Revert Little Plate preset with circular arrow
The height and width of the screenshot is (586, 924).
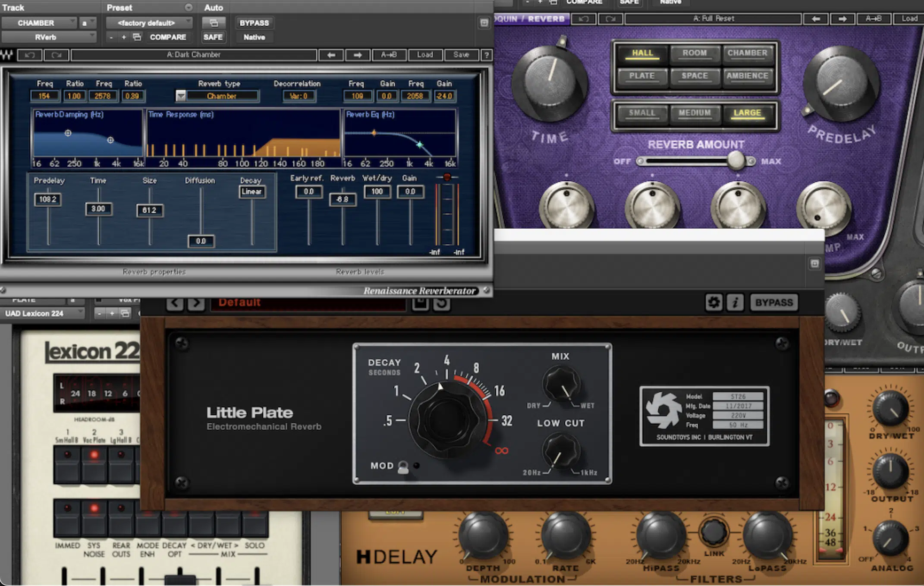[442, 303]
